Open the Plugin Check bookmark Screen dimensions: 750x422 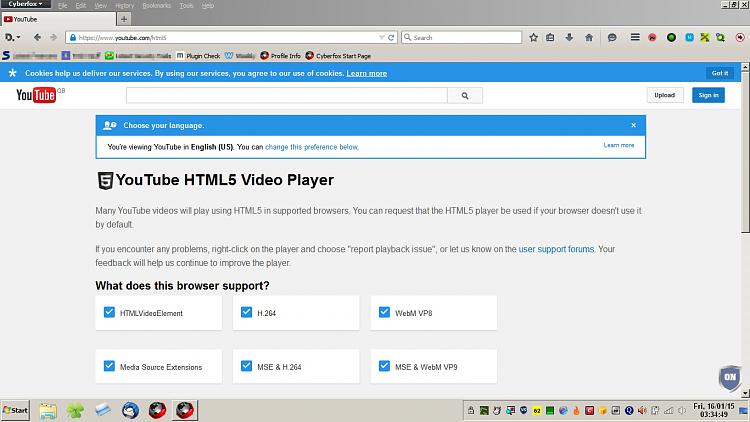pyautogui.click(x=198, y=56)
